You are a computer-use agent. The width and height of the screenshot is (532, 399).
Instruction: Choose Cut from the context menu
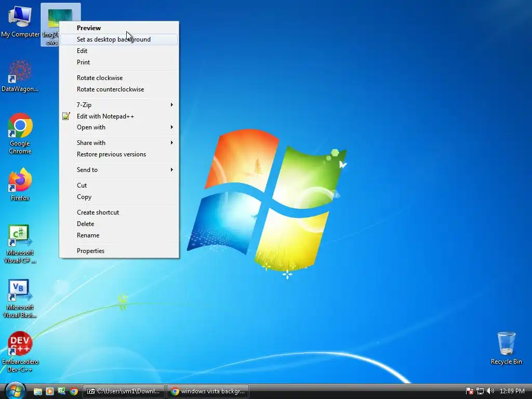pyautogui.click(x=119, y=185)
